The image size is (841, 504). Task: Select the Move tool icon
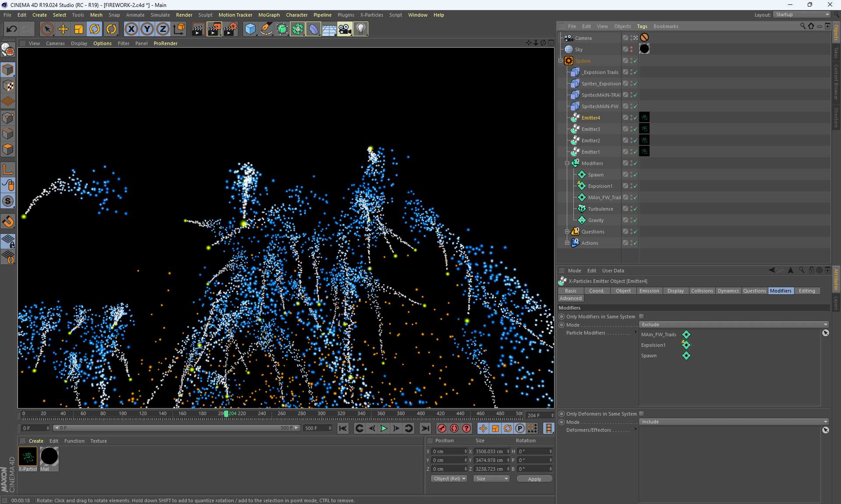pos(63,29)
